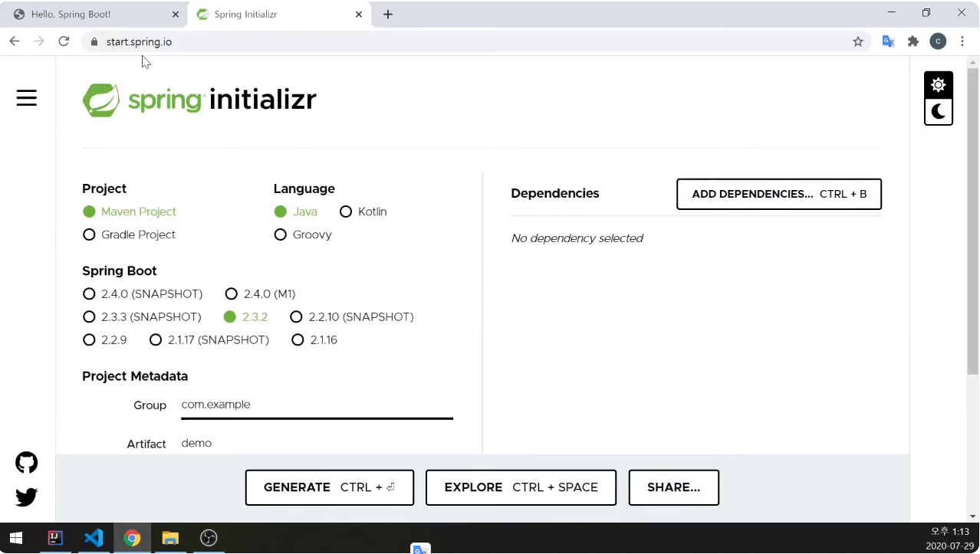Choose Spring Boot 2.3.2
This screenshot has height=554, width=980.
245,317
